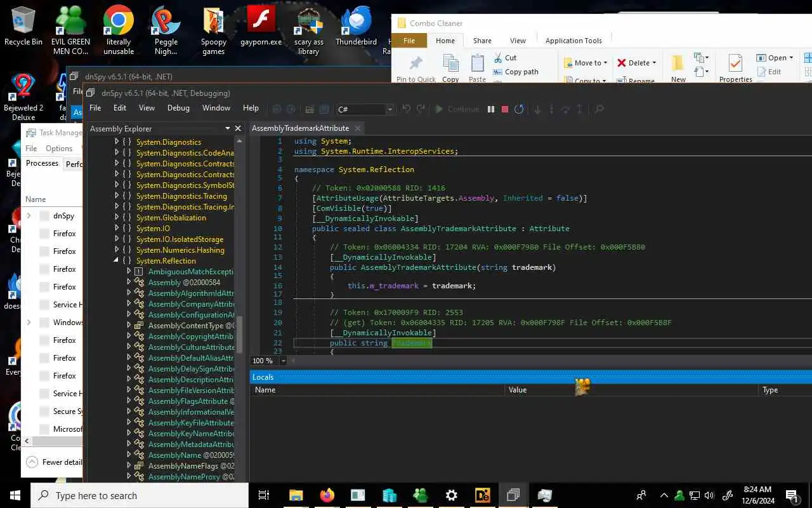Click the taskbar clock showing 8:24 AM
The image size is (812, 508).
pyautogui.click(x=757, y=495)
